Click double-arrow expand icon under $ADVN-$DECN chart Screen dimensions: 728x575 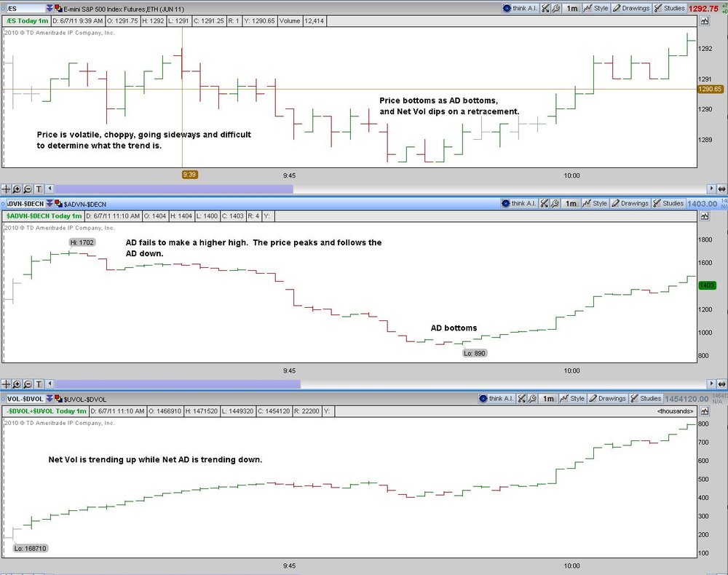click(x=722, y=384)
